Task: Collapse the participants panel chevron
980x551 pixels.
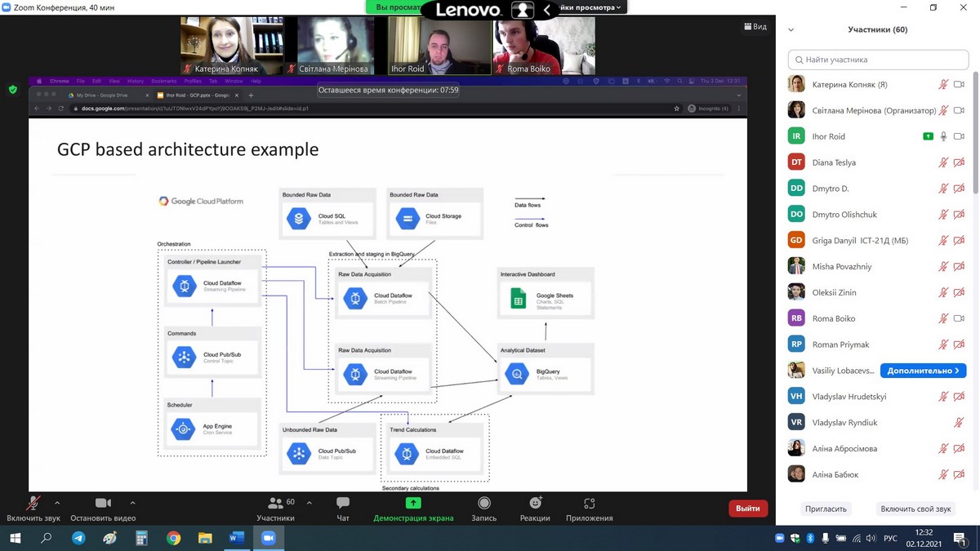Action: [x=791, y=30]
